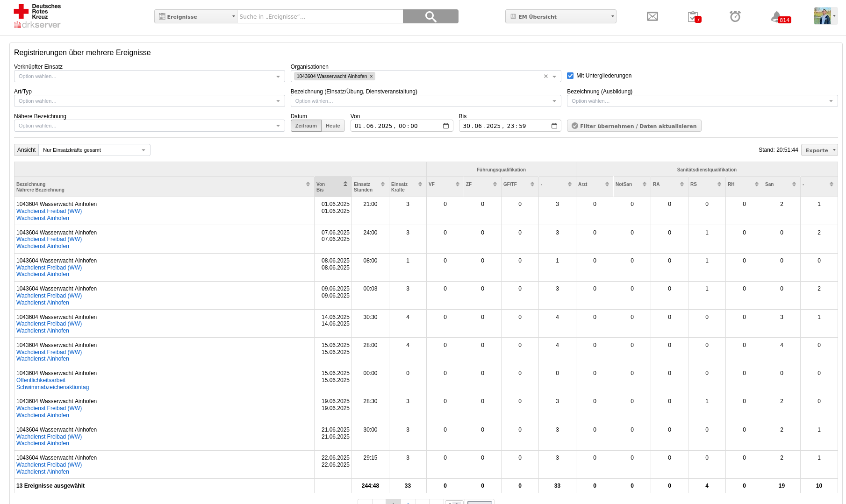Image resolution: width=846 pixels, height=504 pixels.
Task: Click Filter übernehmen / Daten aktualisieren button
Action: 634,126
